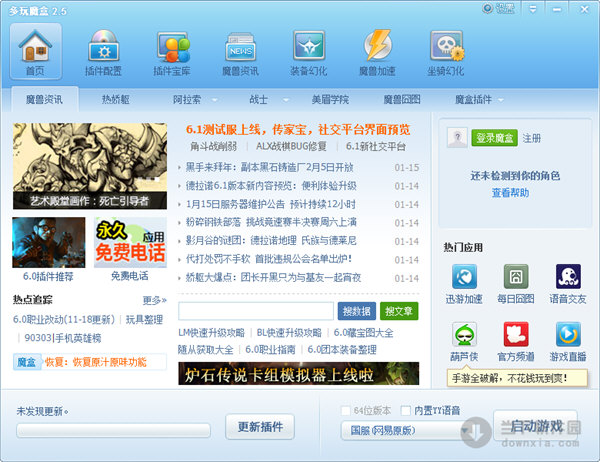Click 更多» under 热点追踪
Image resolution: width=600 pixels, height=462 pixels.
[155, 300]
